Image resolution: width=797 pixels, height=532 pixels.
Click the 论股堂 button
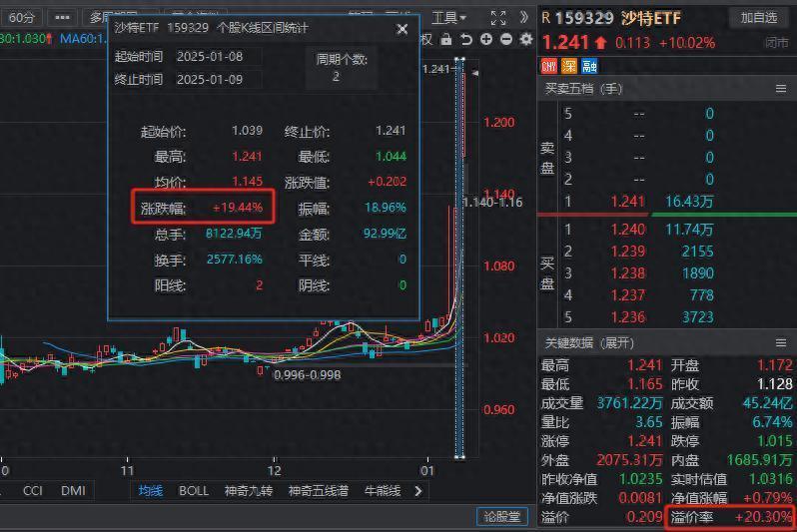pos(502,516)
